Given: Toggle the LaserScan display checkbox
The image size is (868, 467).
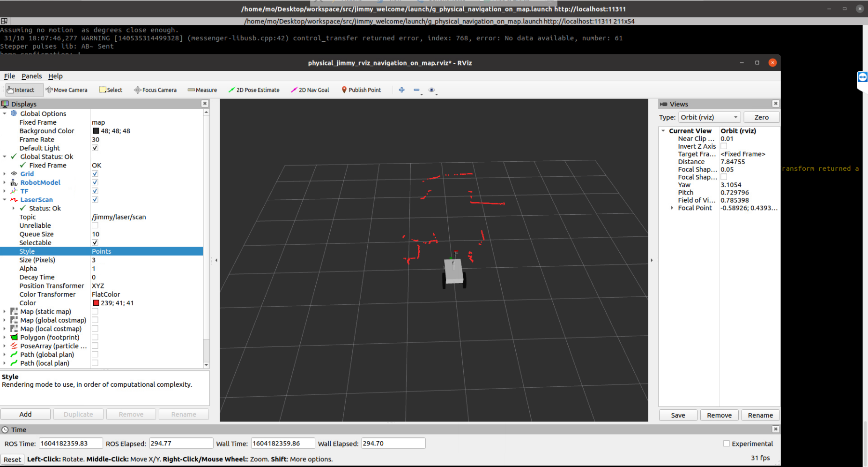Looking at the screenshot, I should tap(95, 200).
